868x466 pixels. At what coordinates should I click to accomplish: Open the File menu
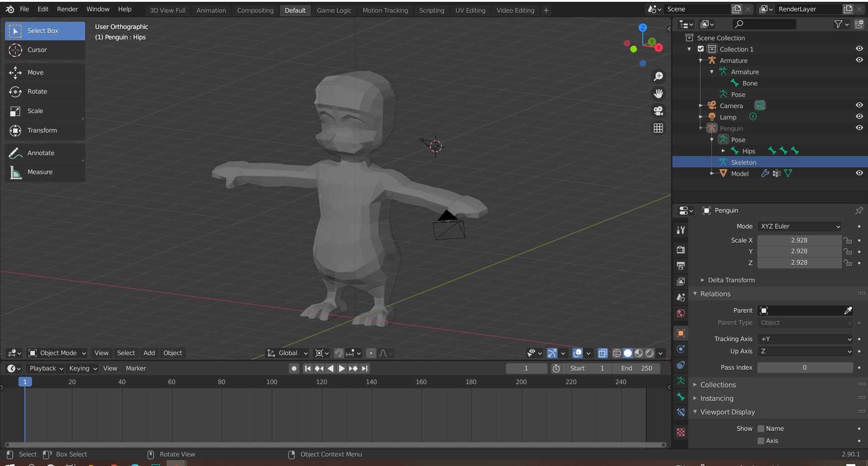point(24,9)
